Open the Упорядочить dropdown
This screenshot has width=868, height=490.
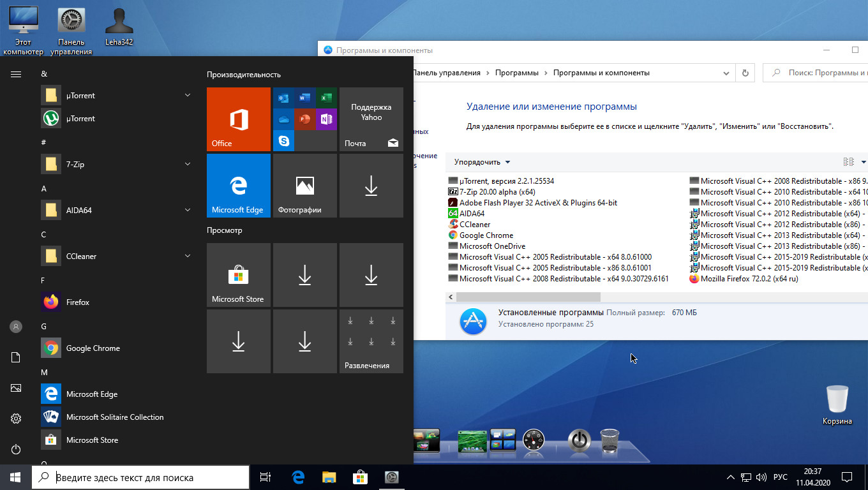click(482, 162)
